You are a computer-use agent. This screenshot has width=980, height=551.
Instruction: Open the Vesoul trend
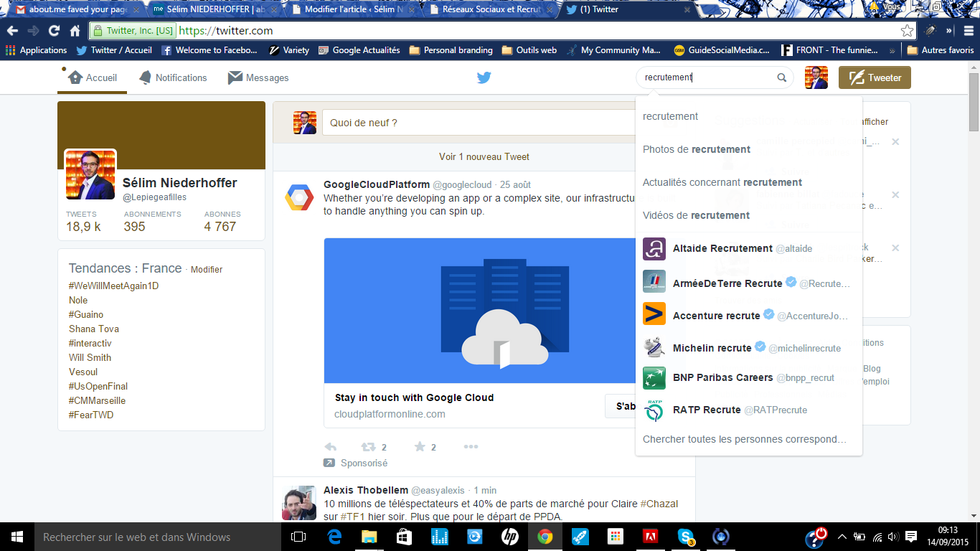click(x=83, y=372)
